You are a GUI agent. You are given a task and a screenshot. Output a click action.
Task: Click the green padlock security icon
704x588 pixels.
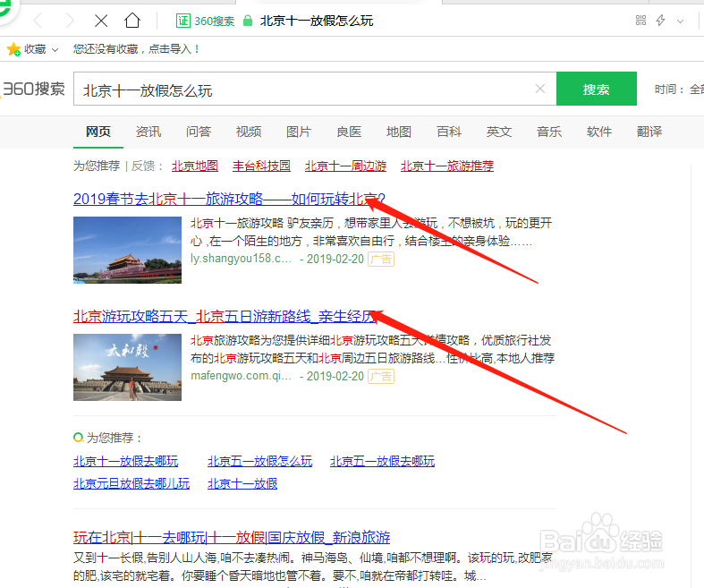[x=248, y=21]
